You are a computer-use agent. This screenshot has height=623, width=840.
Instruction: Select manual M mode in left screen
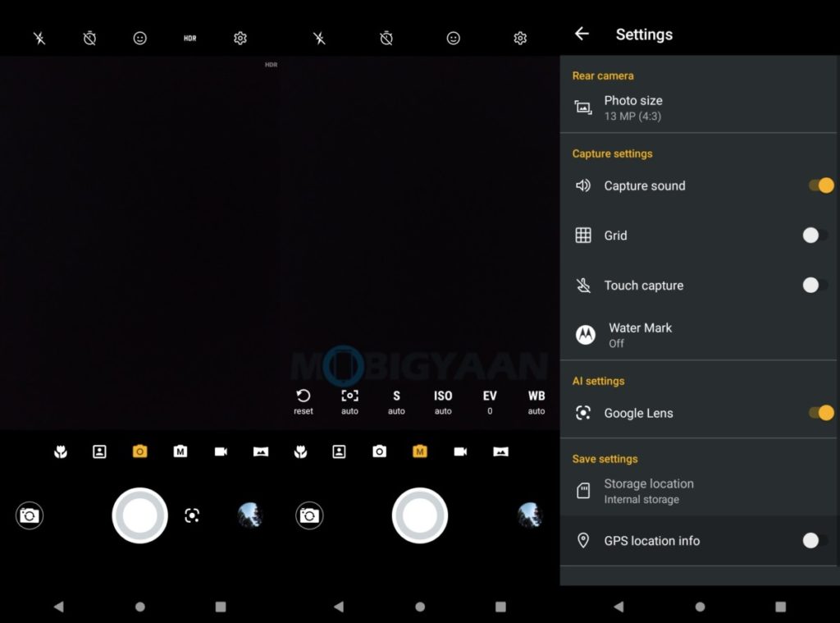180,451
